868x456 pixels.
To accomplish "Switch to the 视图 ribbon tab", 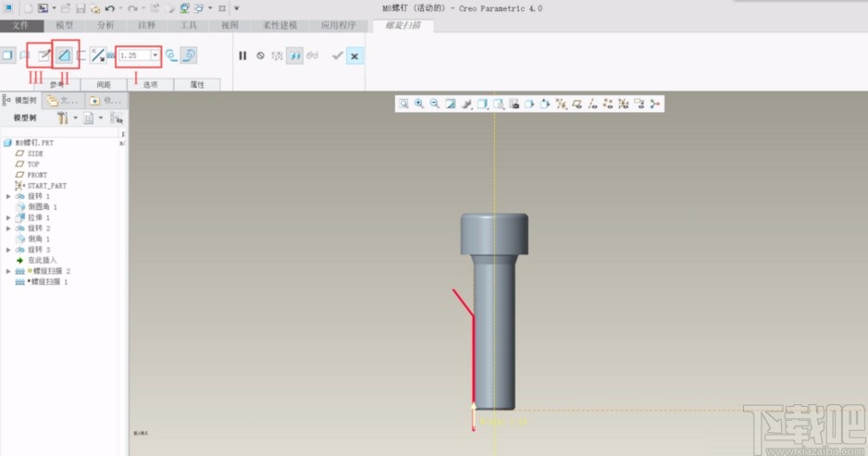I will tap(229, 26).
